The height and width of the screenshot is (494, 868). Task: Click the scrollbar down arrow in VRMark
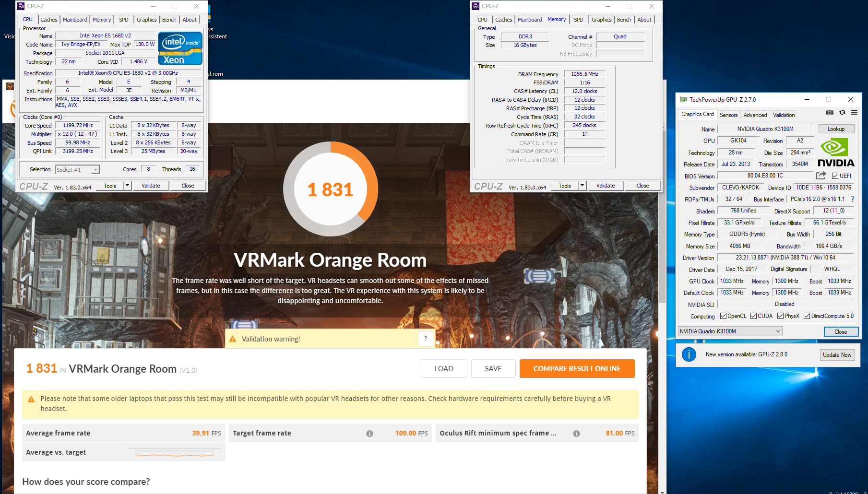coord(662,492)
